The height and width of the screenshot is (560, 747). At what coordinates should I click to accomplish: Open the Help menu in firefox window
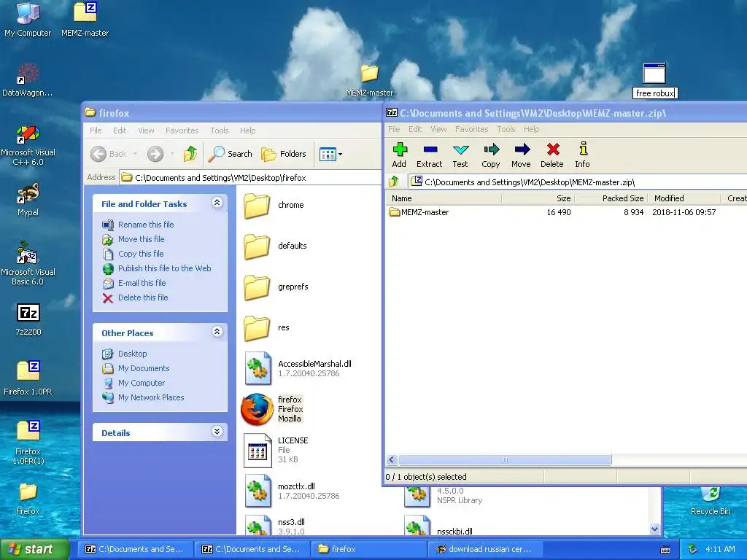[248, 131]
